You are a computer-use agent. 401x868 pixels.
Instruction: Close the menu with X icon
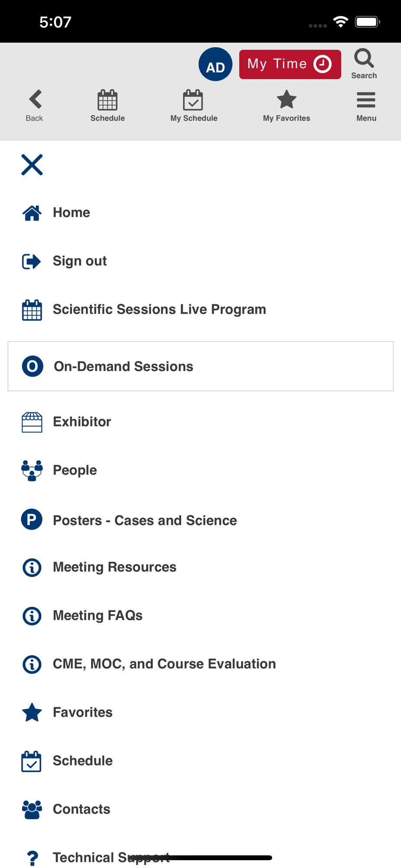[x=32, y=165]
